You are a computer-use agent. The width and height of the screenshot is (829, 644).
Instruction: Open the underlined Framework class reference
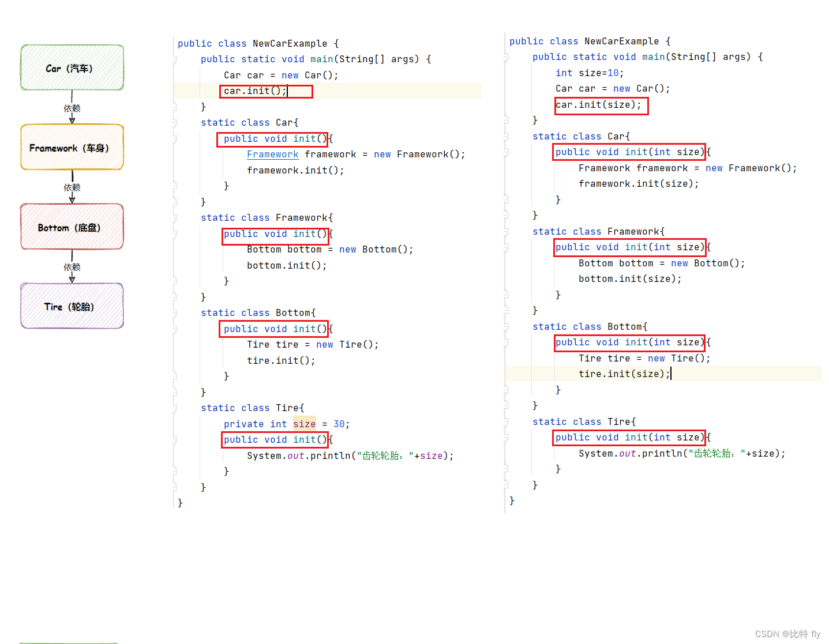[273, 155]
